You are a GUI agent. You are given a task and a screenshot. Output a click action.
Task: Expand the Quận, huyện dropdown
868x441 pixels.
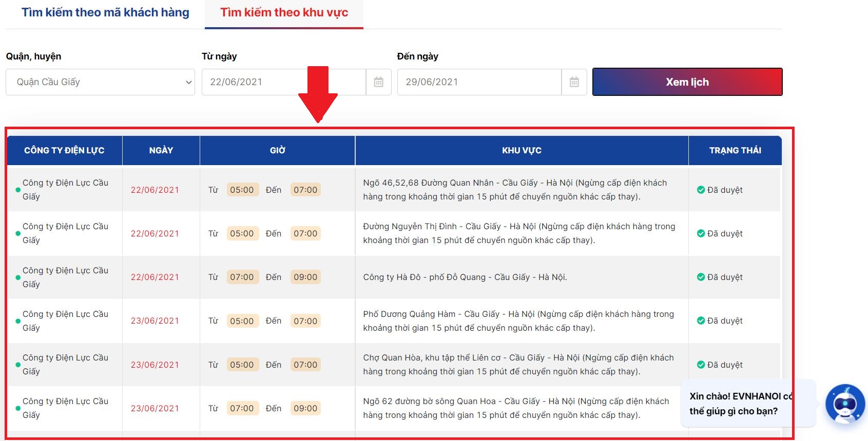coord(100,82)
